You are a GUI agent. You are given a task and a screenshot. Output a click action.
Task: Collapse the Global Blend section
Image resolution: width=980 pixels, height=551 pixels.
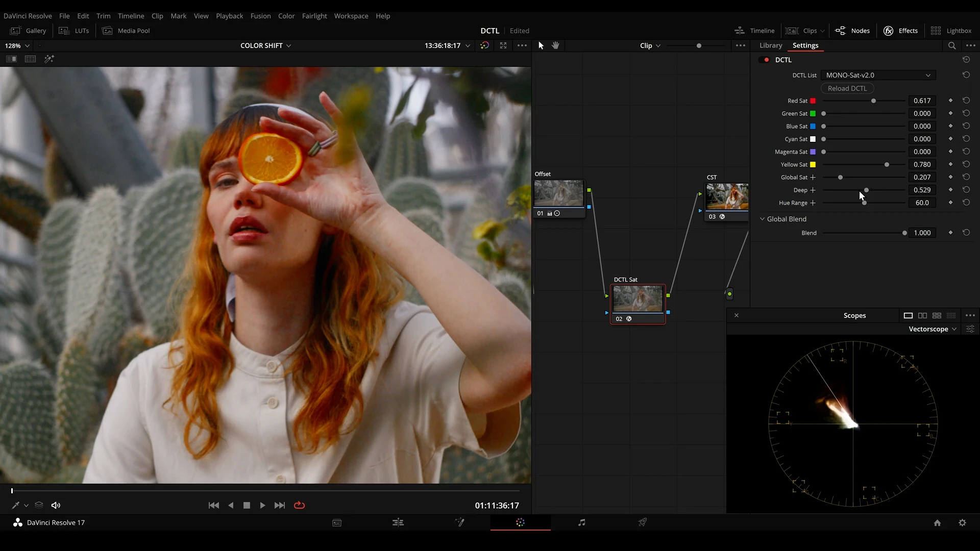coord(763,219)
